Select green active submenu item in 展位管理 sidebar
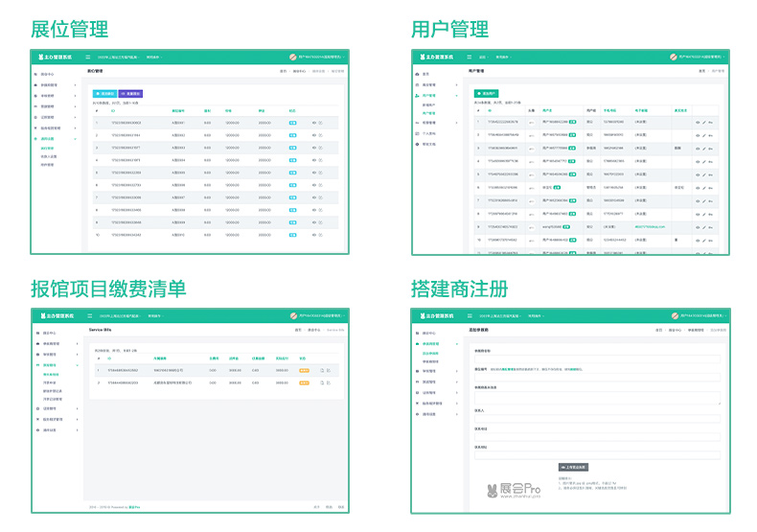Image resolution: width=757 pixels, height=532 pixels. pos(47,149)
